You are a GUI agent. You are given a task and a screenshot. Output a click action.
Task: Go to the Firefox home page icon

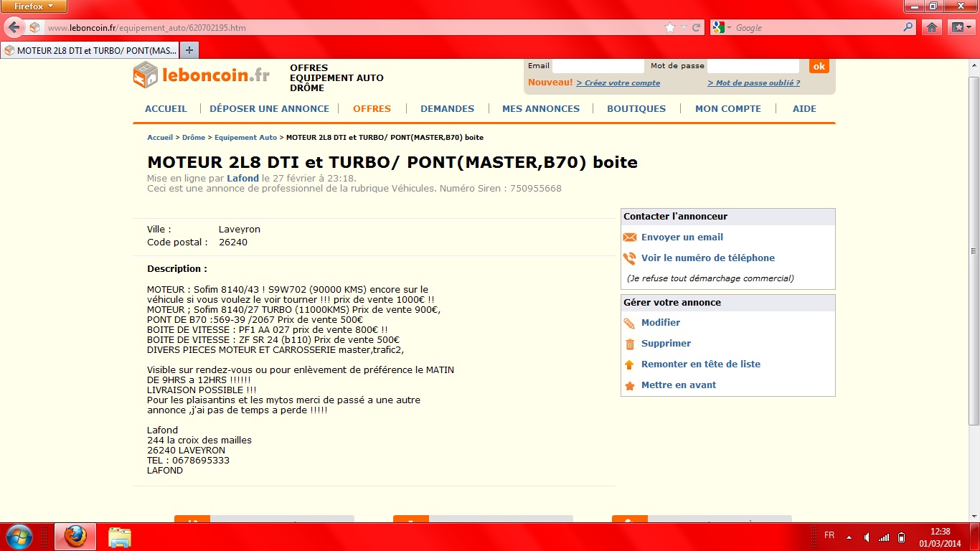(931, 27)
